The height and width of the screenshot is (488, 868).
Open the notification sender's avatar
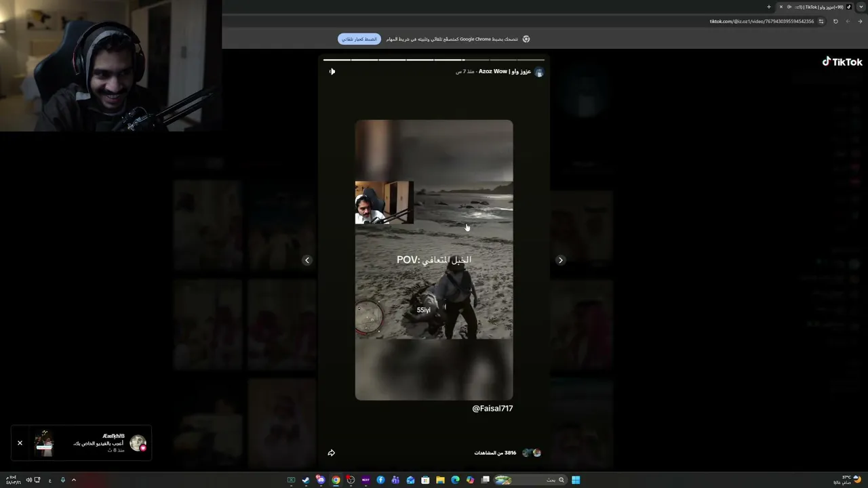click(x=138, y=443)
